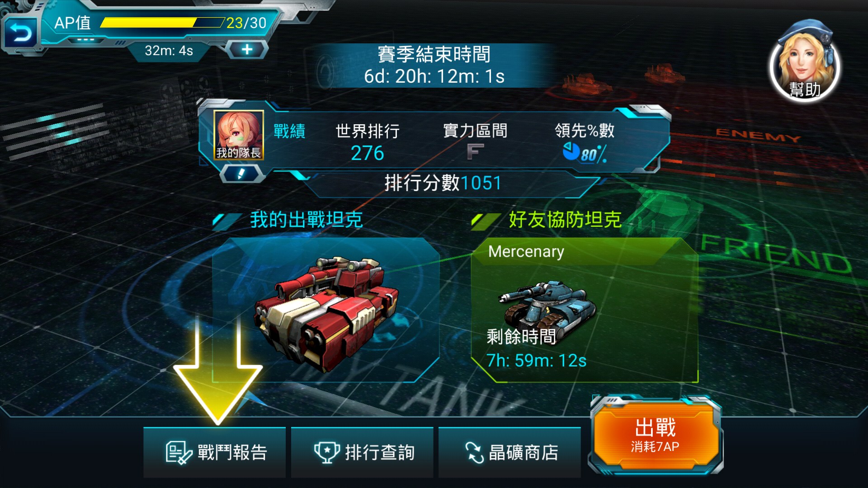The image size is (868, 488).
Task: Tap the 我的隊長 captain portrait
Action: (x=238, y=135)
